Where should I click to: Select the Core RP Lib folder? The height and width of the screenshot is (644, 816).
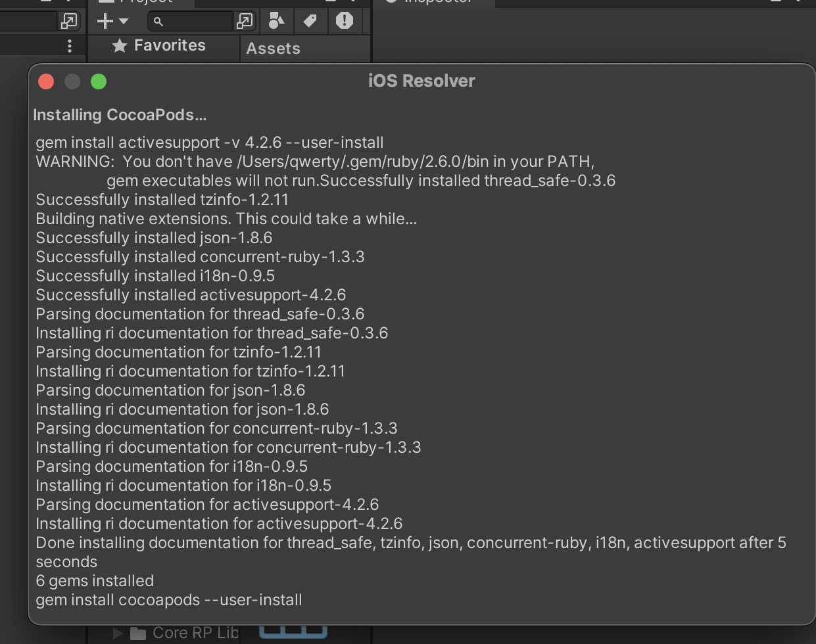184,633
